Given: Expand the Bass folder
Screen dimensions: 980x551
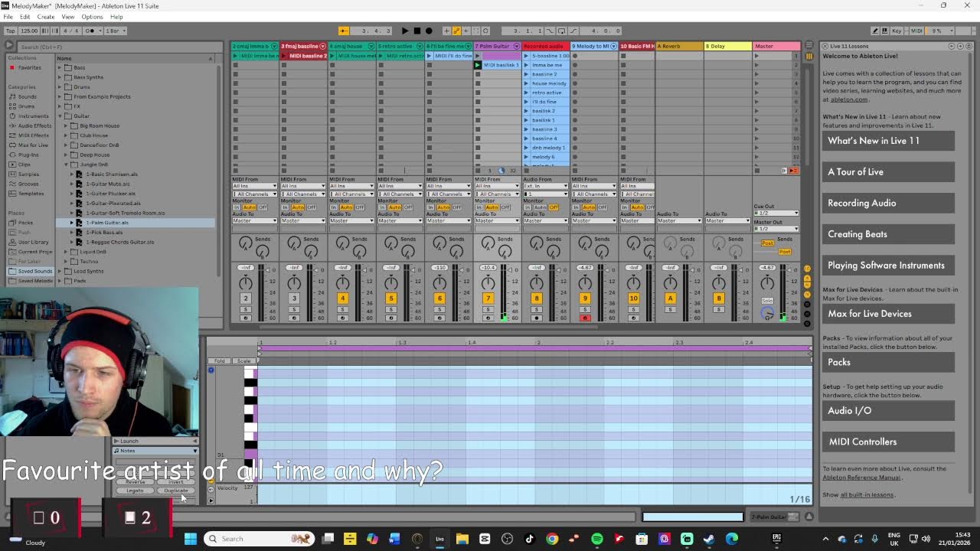Looking at the screenshot, I should [x=60, y=67].
